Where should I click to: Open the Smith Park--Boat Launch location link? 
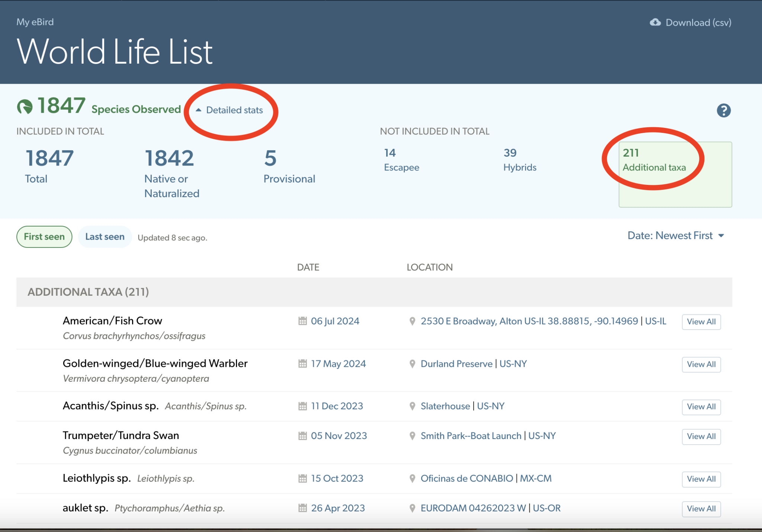click(x=471, y=436)
